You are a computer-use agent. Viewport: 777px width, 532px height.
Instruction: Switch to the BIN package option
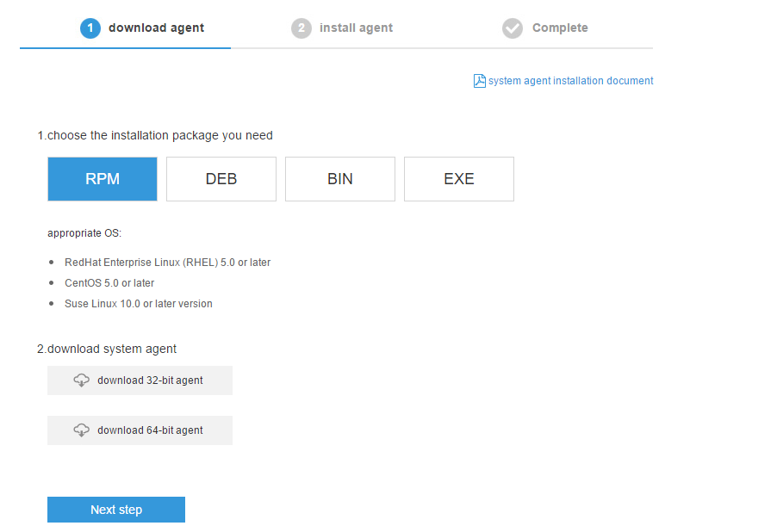click(x=340, y=179)
